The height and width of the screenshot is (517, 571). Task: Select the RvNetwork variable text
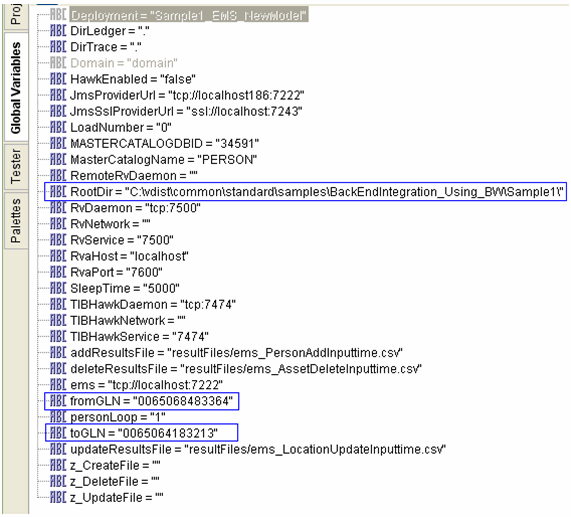point(110,224)
